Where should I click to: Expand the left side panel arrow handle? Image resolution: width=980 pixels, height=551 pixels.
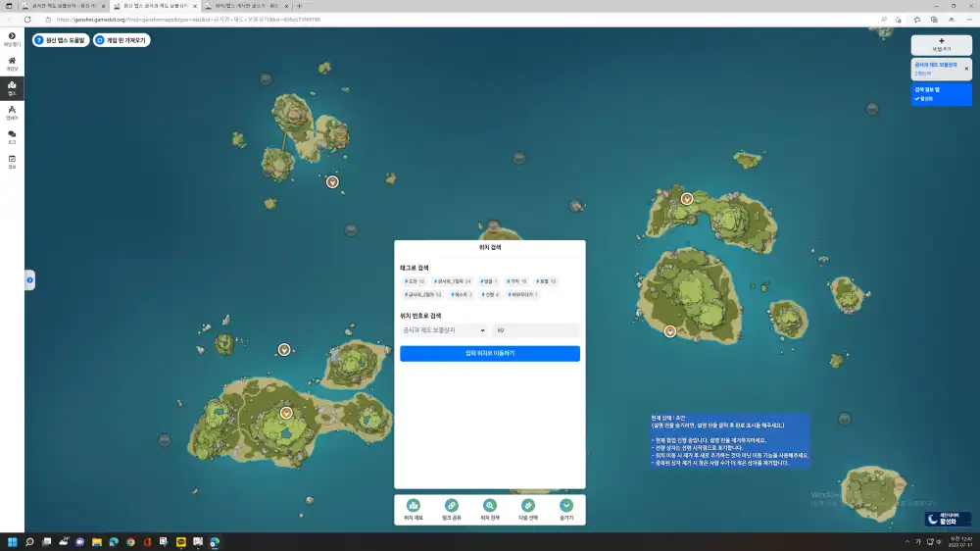pyautogui.click(x=29, y=280)
